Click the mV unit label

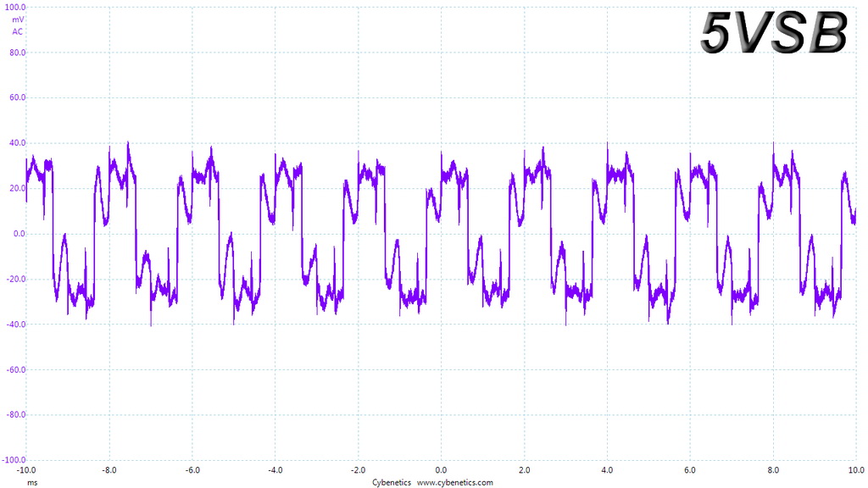click(18, 20)
